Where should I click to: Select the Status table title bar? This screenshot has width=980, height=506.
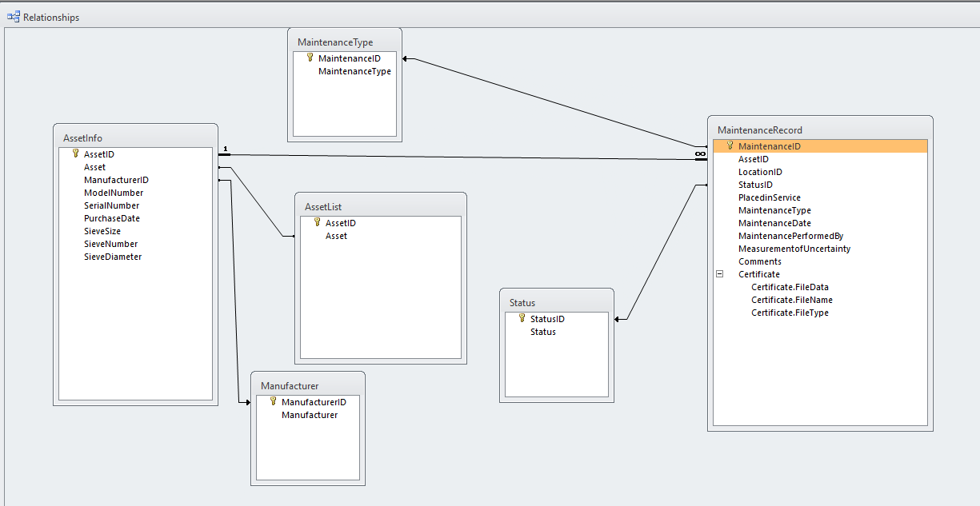556,303
